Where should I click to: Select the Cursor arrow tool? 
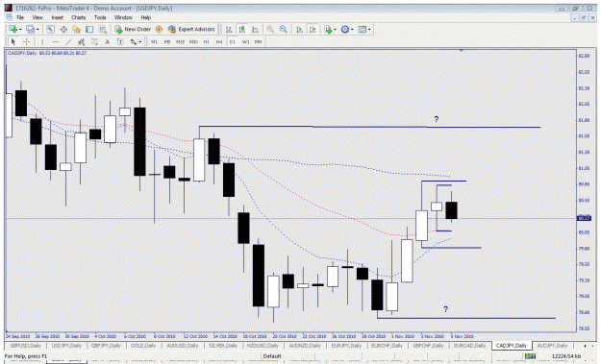(13, 41)
